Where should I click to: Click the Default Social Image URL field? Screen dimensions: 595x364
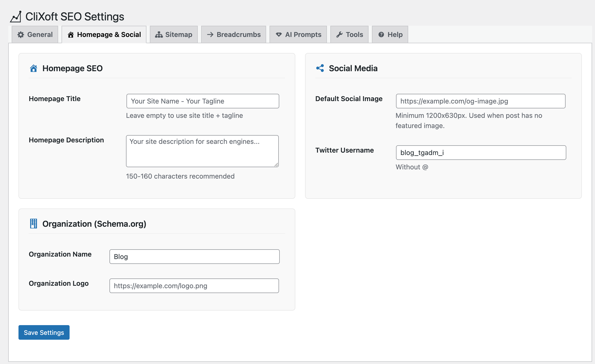(480, 101)
